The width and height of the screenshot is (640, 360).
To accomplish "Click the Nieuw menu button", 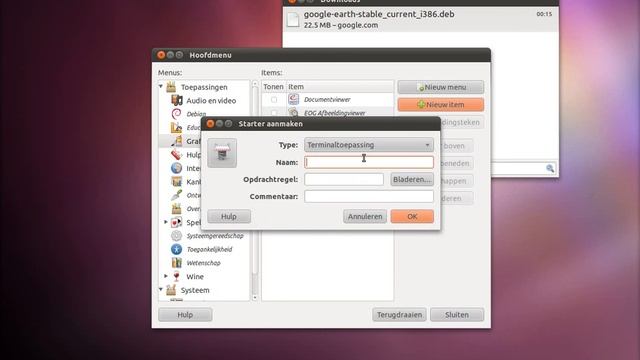I will point(441,87).
